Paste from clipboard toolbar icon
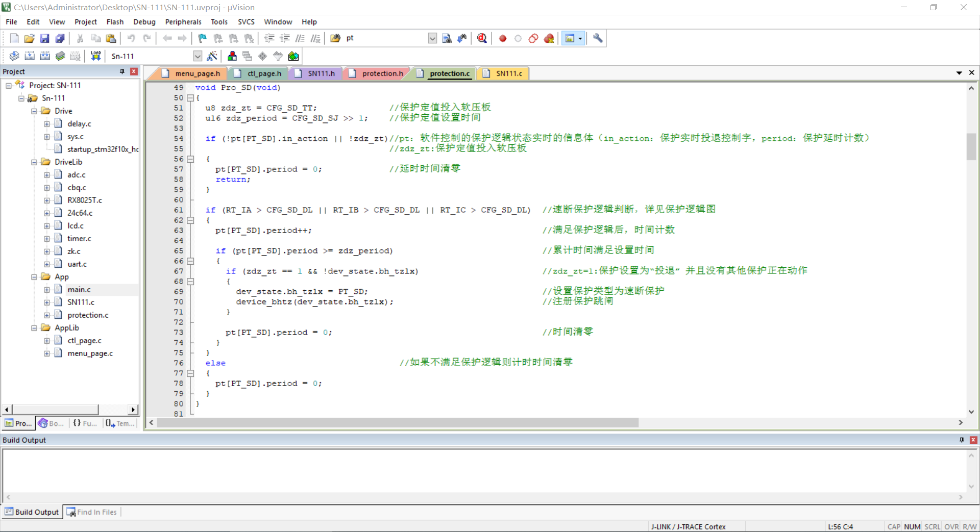This screenshot has height=532, width=980. tap(111, 38)
